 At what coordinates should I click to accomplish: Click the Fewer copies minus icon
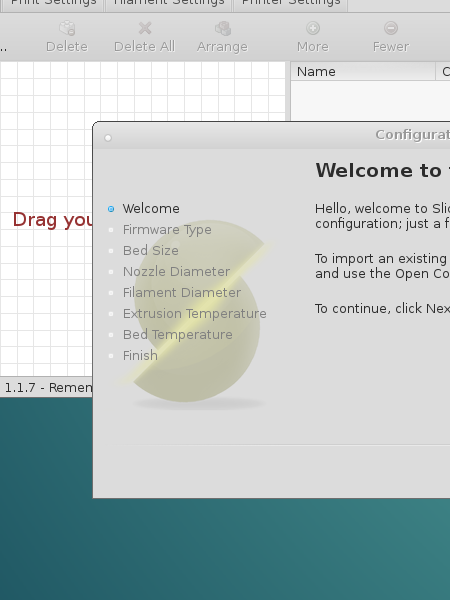391,28
